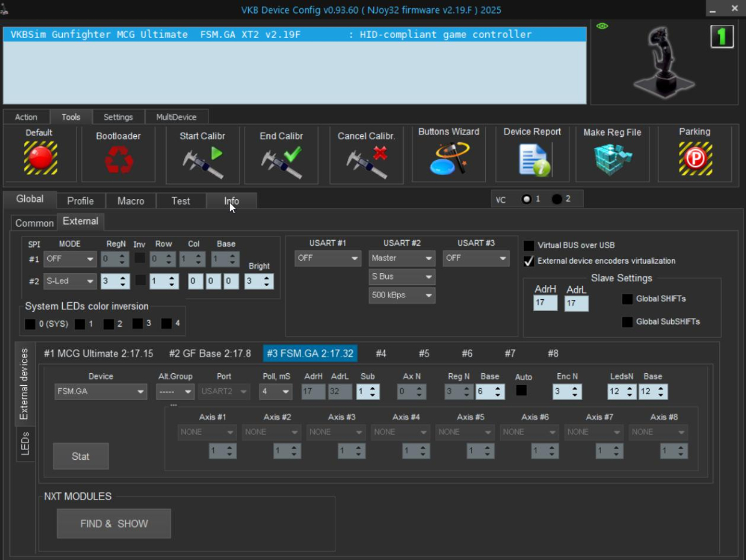This screenshot has width=746, height=560.
Task: Click the End Calibr checkmark icon
Action: tap(281, 161)
